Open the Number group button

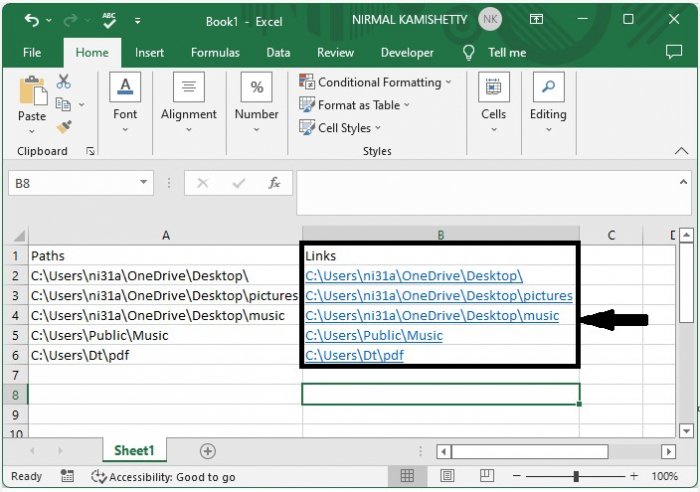click(256, 103)
